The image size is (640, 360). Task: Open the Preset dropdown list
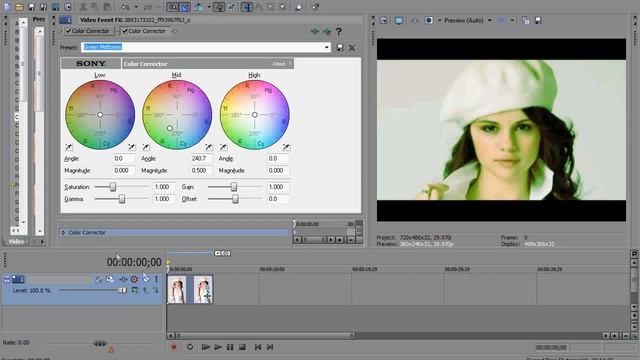coord(327,47)
